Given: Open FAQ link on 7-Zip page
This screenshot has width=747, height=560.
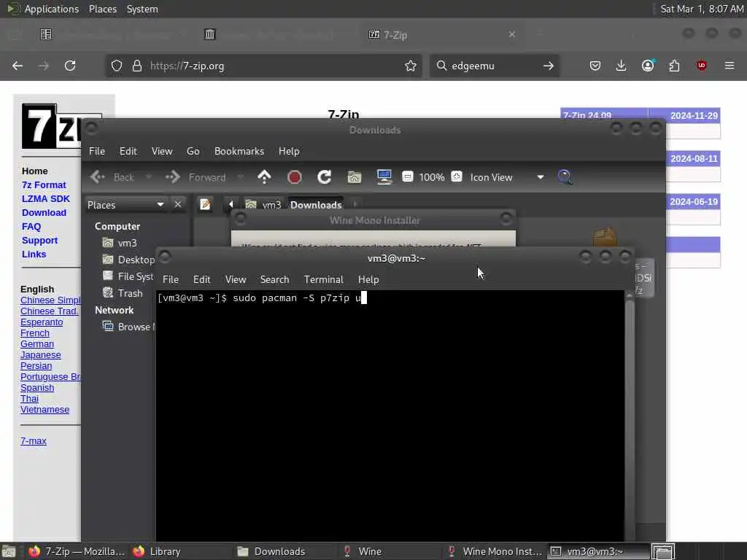Looking at the screenshot, I should [x=31, y=227].
